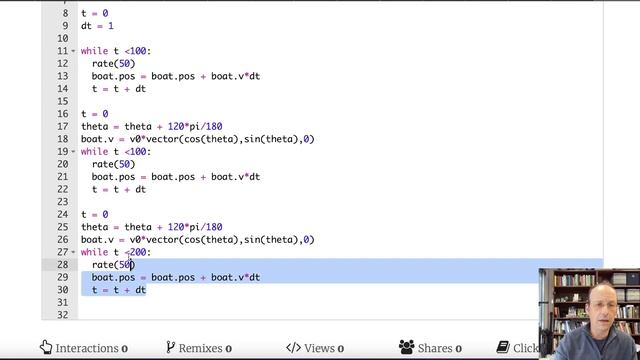Place cursor on 'dt = 1' line
Screen dimensions: 640x360
point(97,26)
